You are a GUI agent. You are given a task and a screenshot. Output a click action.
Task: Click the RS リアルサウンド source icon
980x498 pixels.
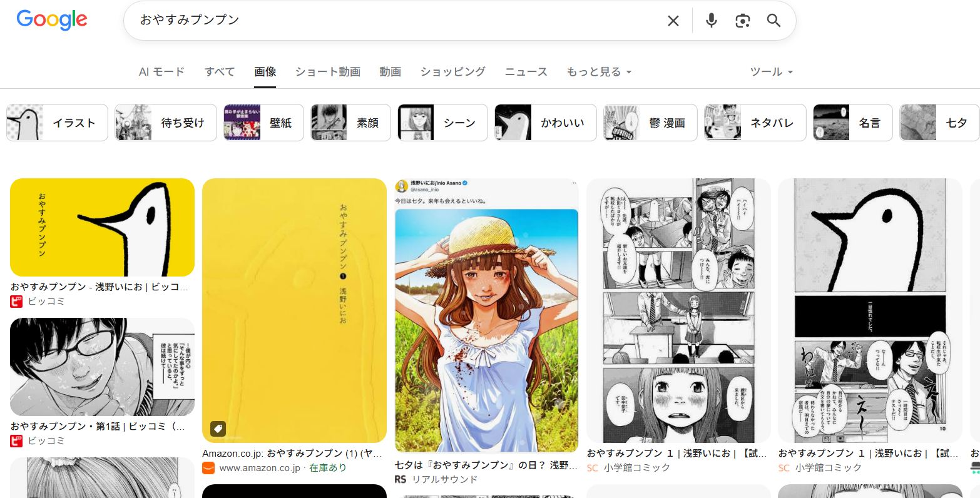tap(401, 479)
